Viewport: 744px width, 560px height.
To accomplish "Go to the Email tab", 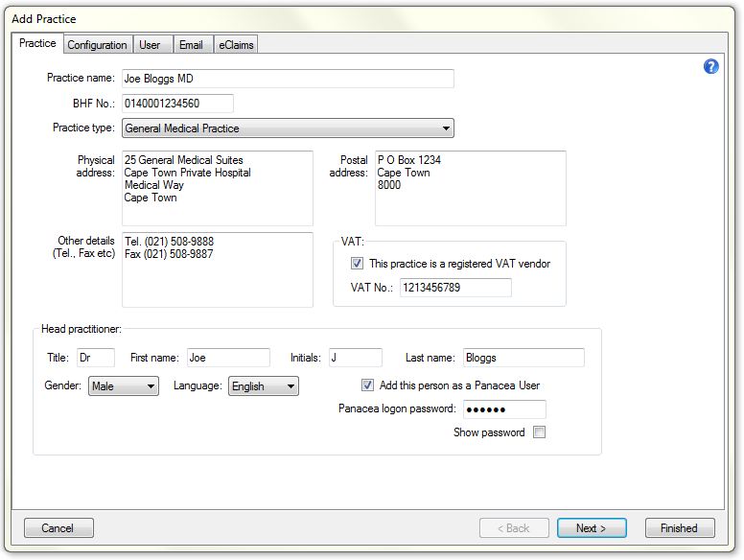I will pos(191,45).
